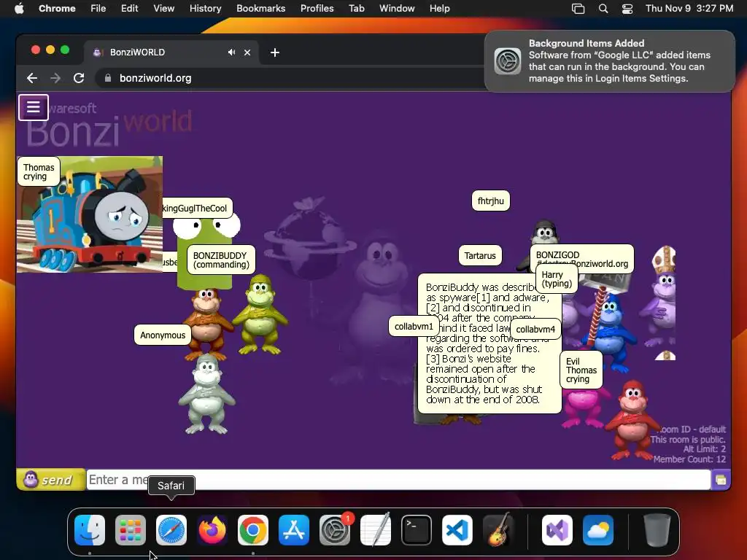Open the Help menu
The height and width of the screenshot is (560, 747).
439,8
